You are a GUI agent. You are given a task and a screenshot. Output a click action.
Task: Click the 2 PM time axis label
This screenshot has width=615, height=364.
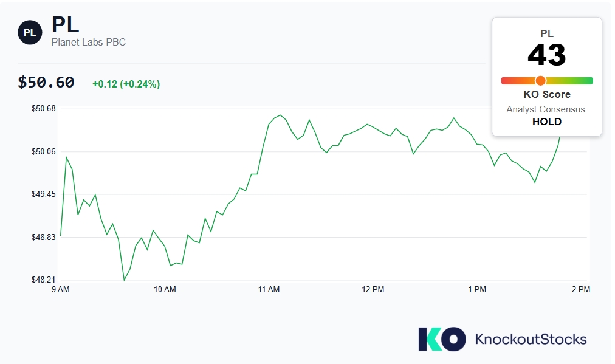click(581, 289)
